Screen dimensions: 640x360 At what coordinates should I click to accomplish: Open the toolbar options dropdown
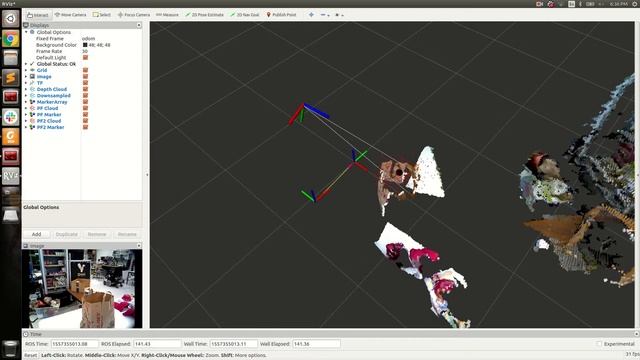(339, 15)
